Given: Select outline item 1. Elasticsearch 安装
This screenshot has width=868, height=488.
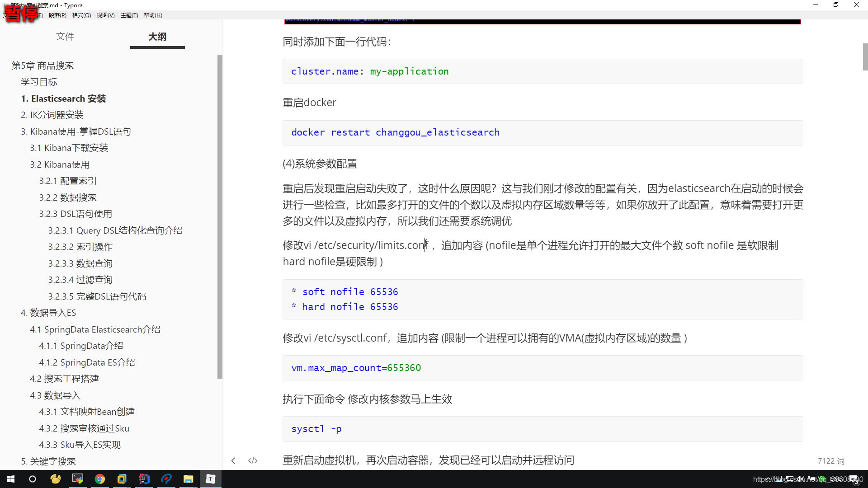Looking at the screenshot, I should pos(63,99).
